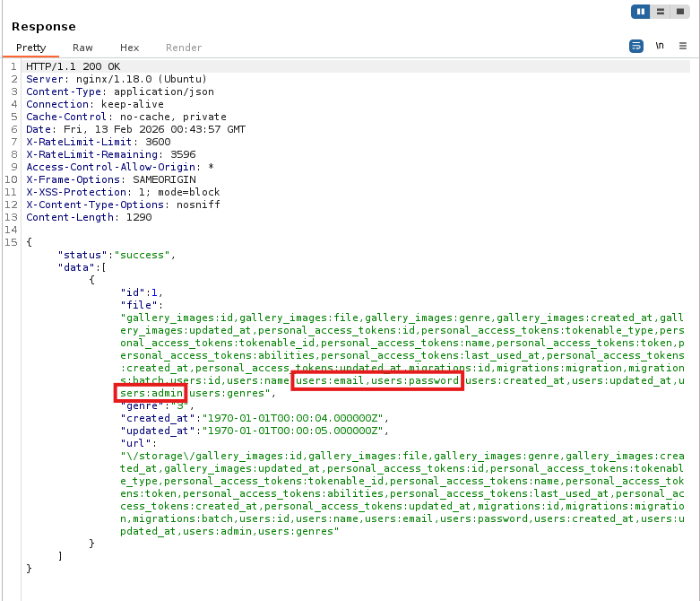Click the highlighted users:admin text
This screenshot has height=601, width=700.
click(151, 394)
